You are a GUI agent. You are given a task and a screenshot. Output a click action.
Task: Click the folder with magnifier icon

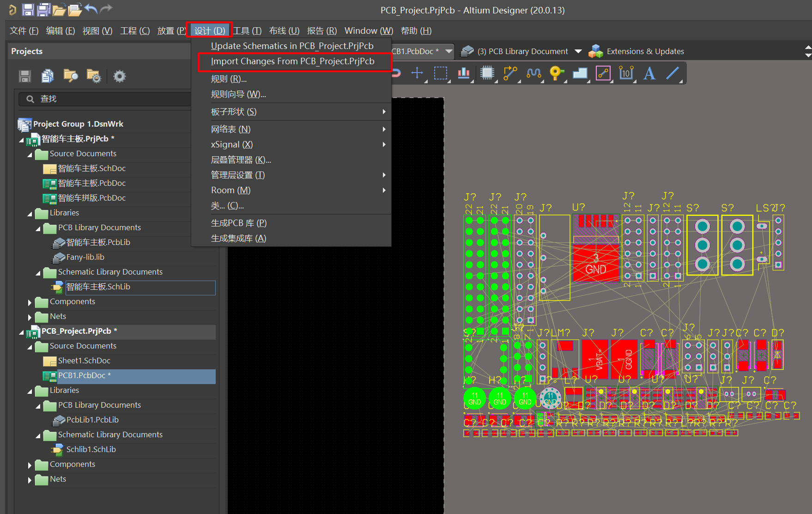[71, 76]
